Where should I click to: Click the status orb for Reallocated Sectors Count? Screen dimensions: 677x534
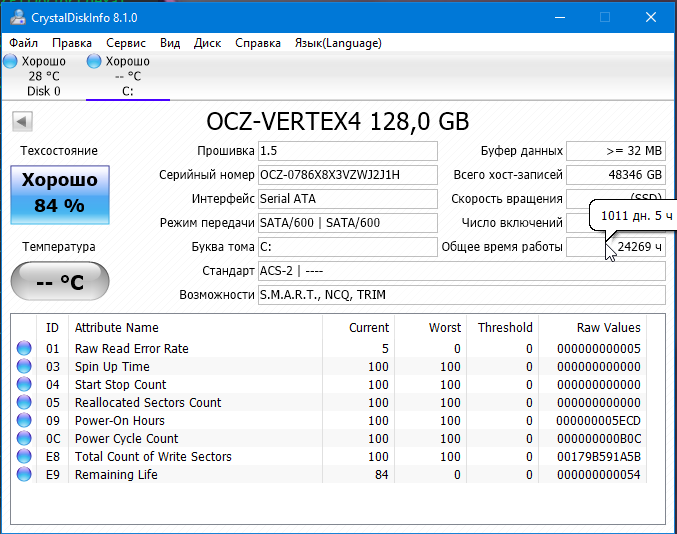click(x=24, y=402)
